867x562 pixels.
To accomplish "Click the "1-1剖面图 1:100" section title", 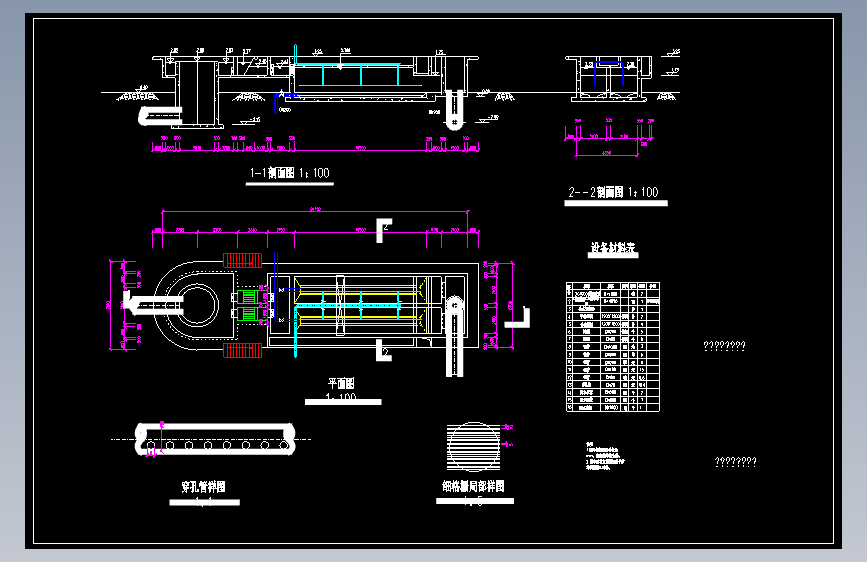I will point(289,173).
